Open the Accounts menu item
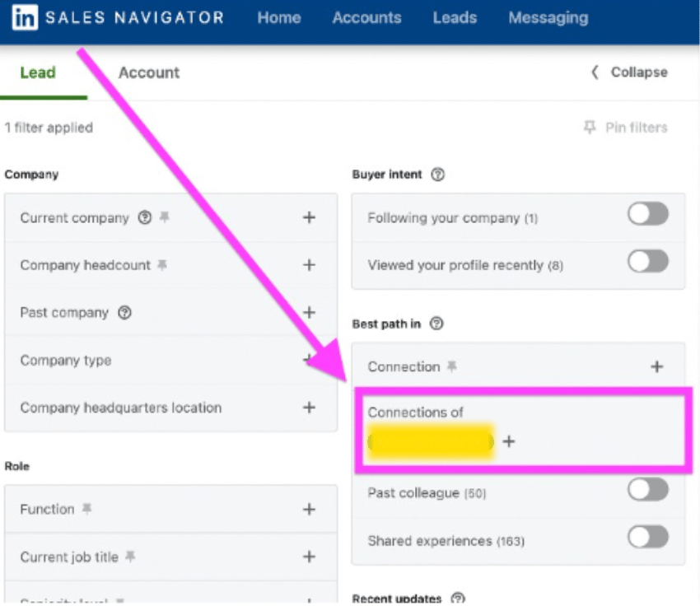Viewport: 700px width, 606px height. [x=366, y=17]
